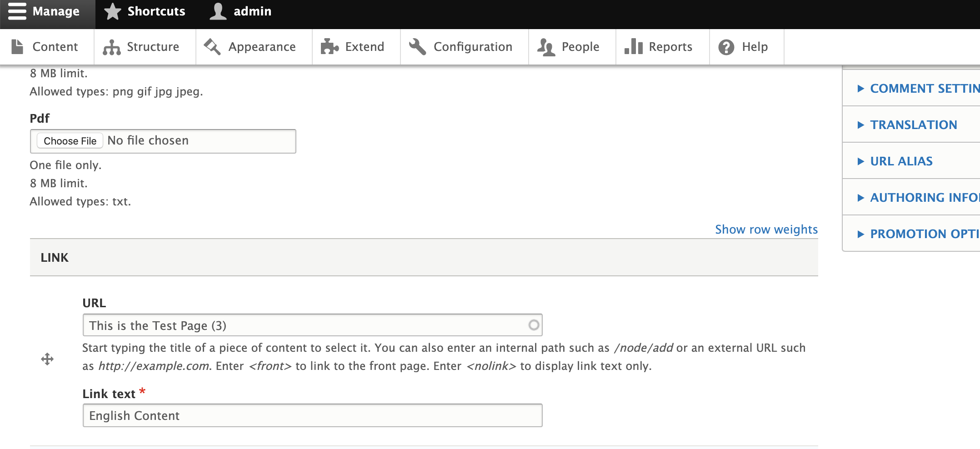
Task: Select the Structure icon in toolbar
Action: 111,47
